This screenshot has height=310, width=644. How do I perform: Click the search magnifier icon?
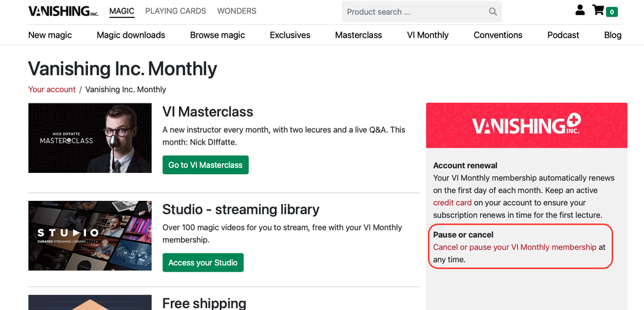click(x=492, y=12)
